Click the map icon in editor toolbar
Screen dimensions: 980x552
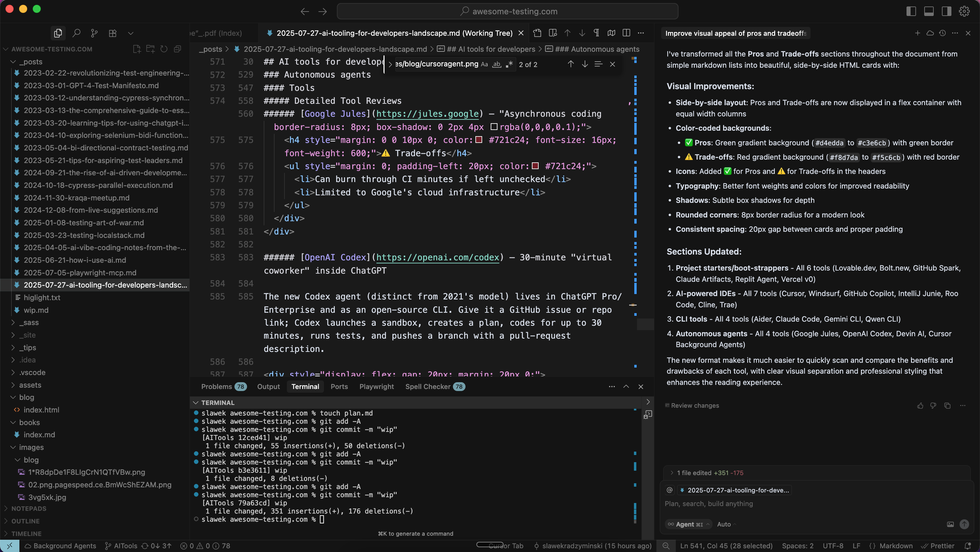tap(611, 33)
